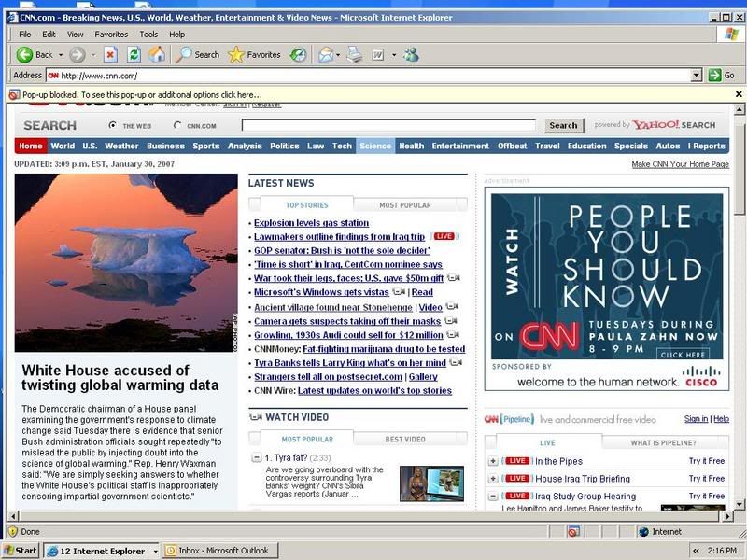Select THE WEB search radio button
Viewport: 747px width, 560px height.
click(112, 125)
